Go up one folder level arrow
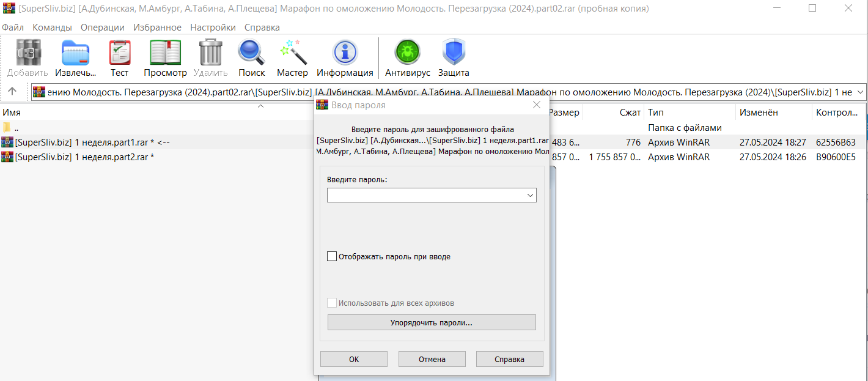This screenshot has height=381, width=868. tap(12, 92)
